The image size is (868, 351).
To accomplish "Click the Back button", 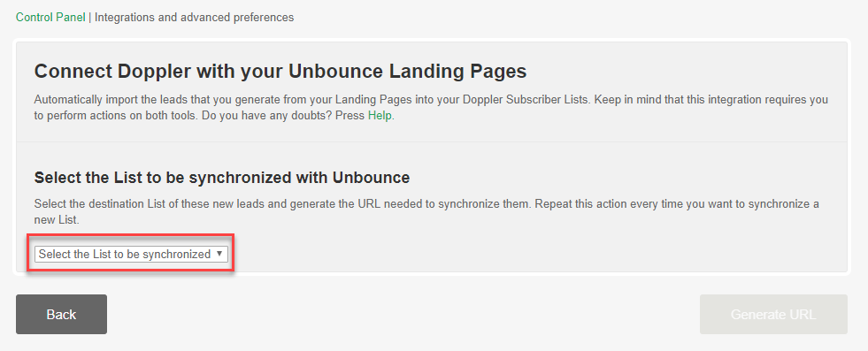I will coord(61,315).
